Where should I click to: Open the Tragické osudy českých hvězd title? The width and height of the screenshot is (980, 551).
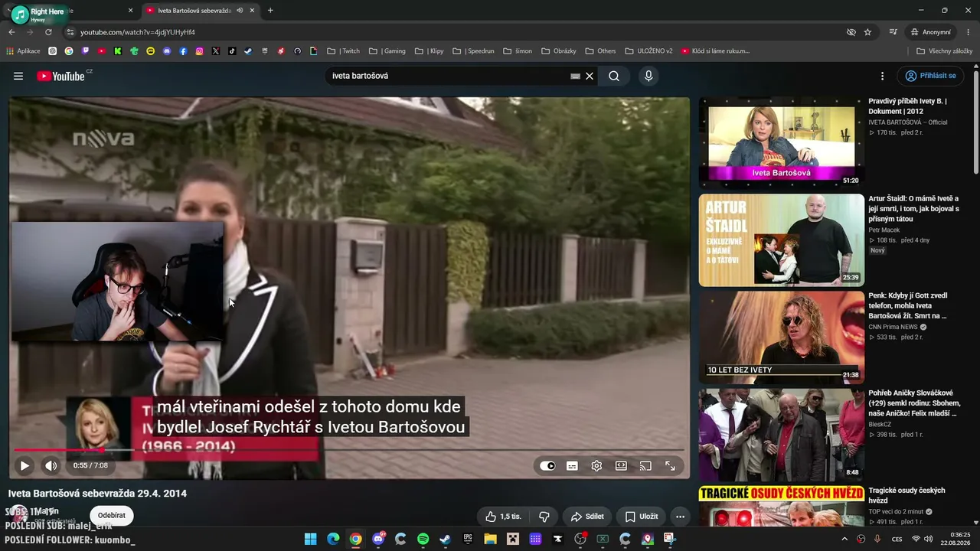[x=906, y=495]
